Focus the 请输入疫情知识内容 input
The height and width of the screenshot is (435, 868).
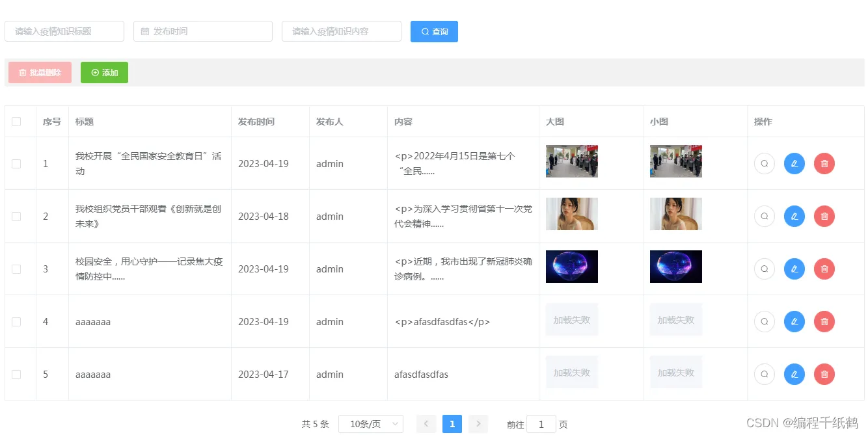[342, 31]
